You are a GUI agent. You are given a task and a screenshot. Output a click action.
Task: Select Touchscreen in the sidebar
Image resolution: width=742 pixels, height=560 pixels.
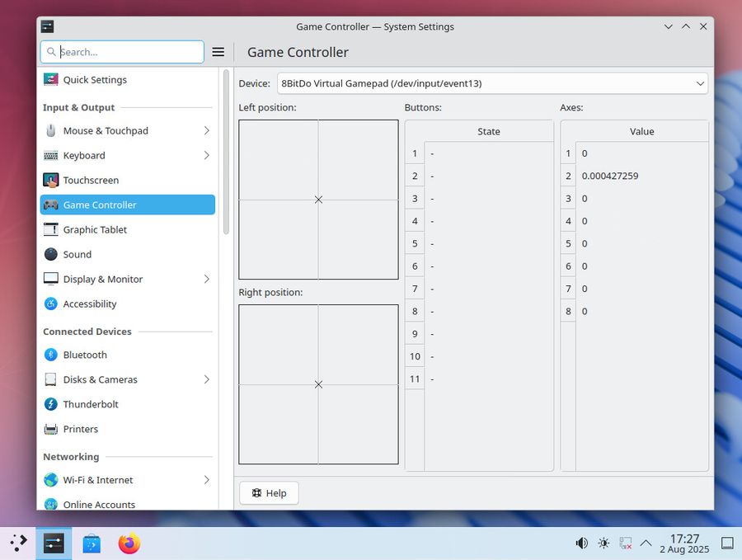127,181
